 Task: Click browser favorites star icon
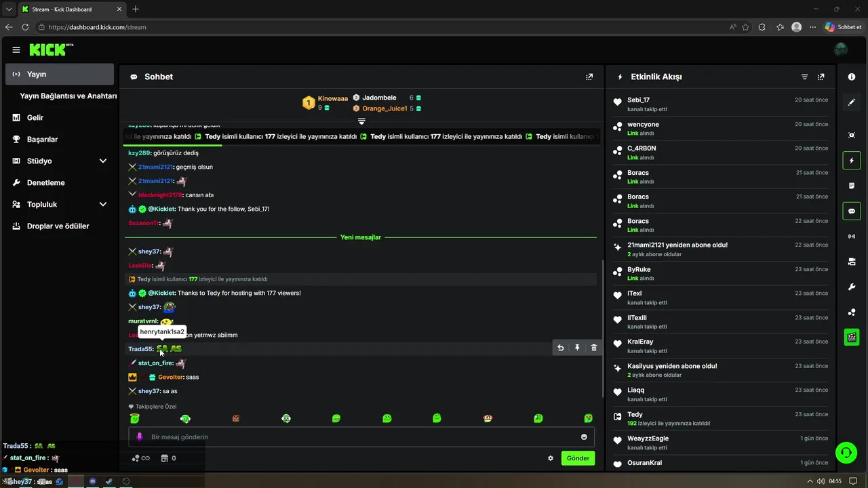tap(746, 27)
